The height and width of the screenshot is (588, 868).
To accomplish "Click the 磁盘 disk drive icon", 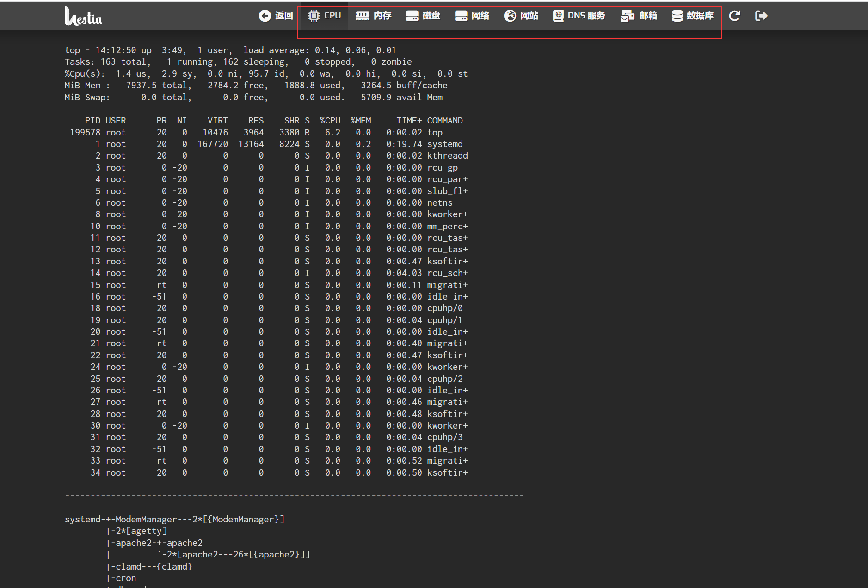I will [412, 16].
